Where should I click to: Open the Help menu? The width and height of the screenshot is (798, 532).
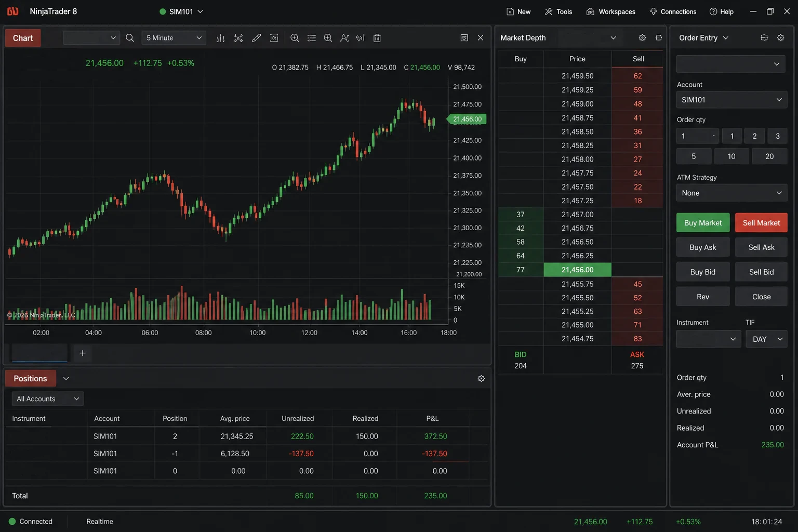[x=722, y=11]
